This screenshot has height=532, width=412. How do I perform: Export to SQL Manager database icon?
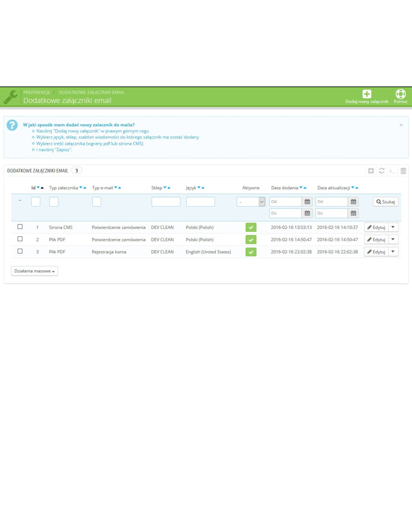click(x=403, y=171)
